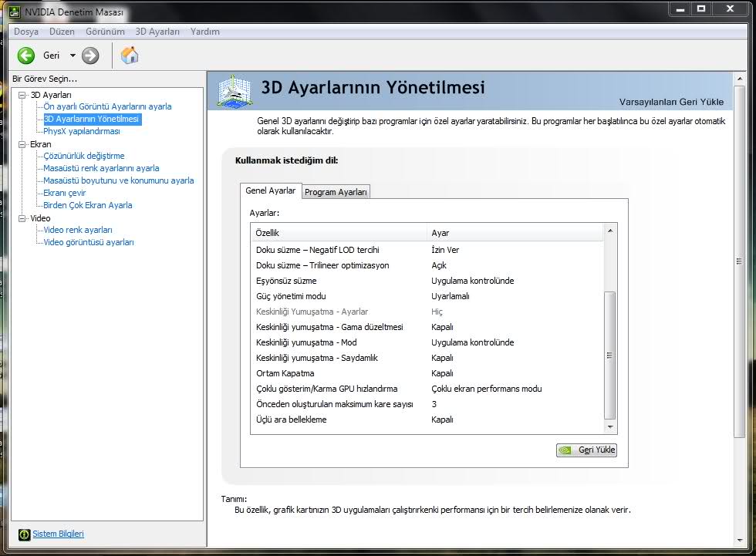
Task: Open Birden Çok Ekran Ayarla
Action: pos(88,205)
